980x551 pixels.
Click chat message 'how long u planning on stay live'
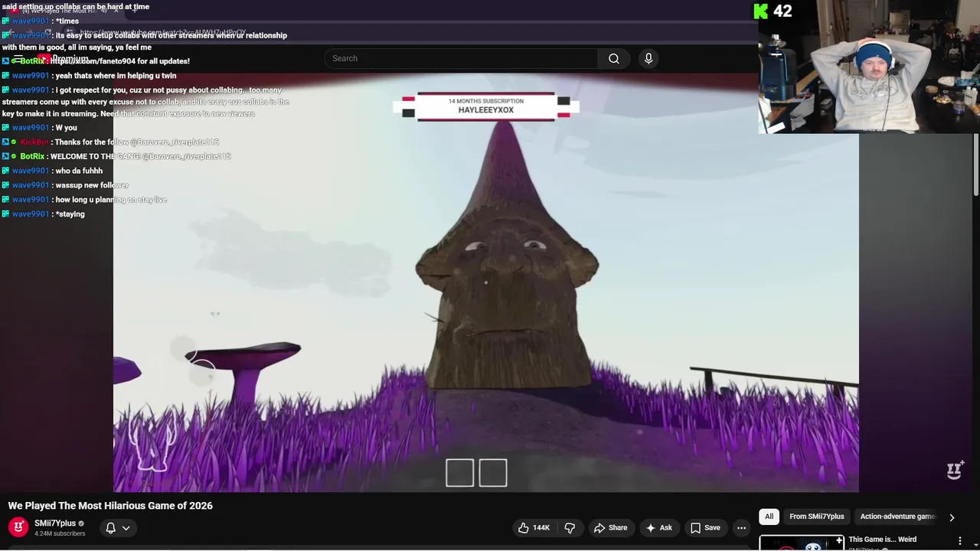[111, 200]
